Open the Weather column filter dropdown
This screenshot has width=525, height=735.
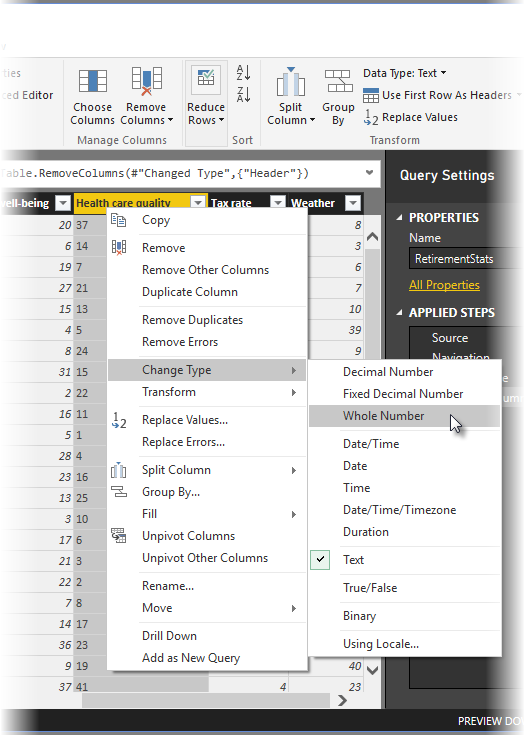tap(352, 203)
